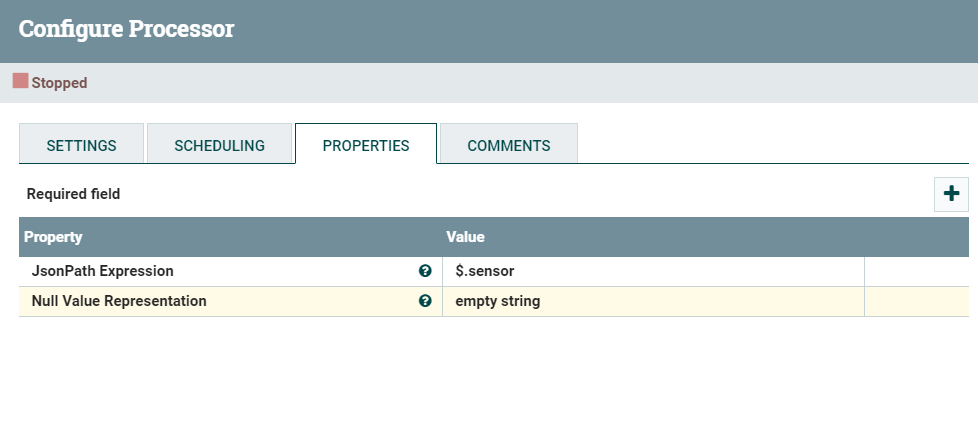Click the Property column header
This screenshot has width=978, height=433.
point(53,237)
